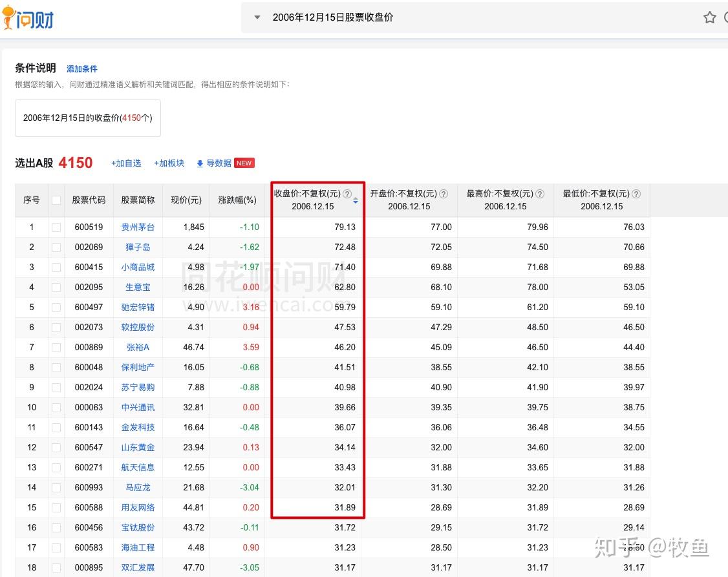
Task: Click lowest price 53.05 cell
Action: (634, 287)
